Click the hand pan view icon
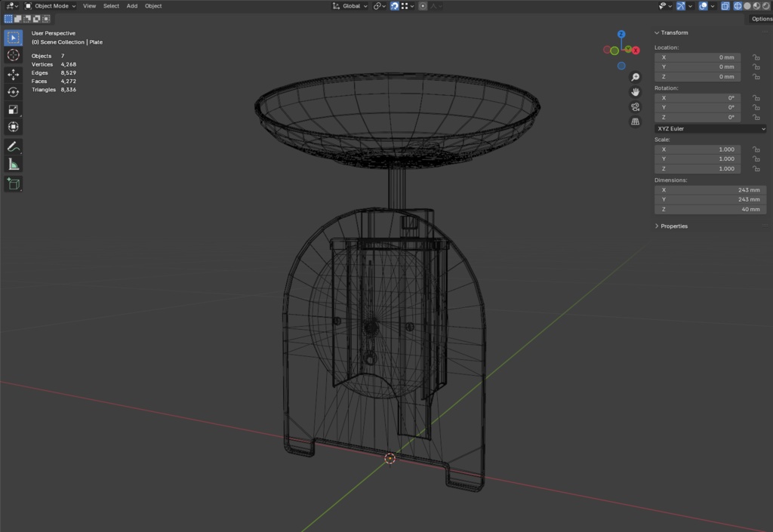Image resolution: width=773 pixels, height=532 pixels. [x=635, y=92]
